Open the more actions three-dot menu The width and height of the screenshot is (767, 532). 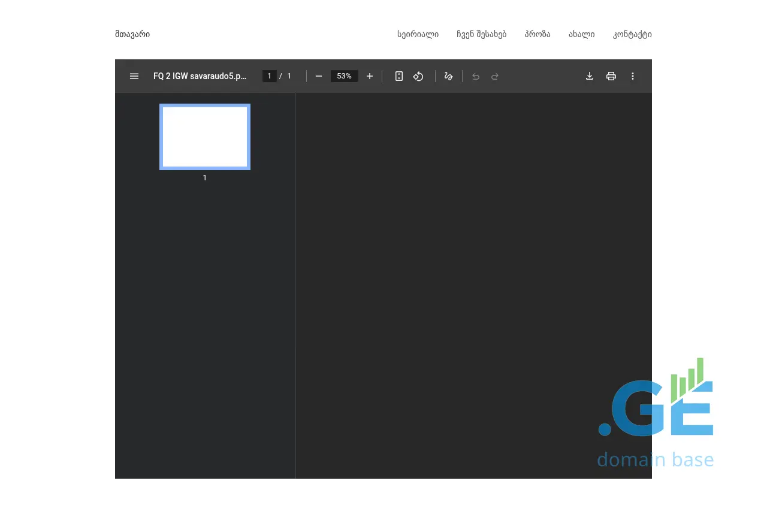click(x=633, y=76)
